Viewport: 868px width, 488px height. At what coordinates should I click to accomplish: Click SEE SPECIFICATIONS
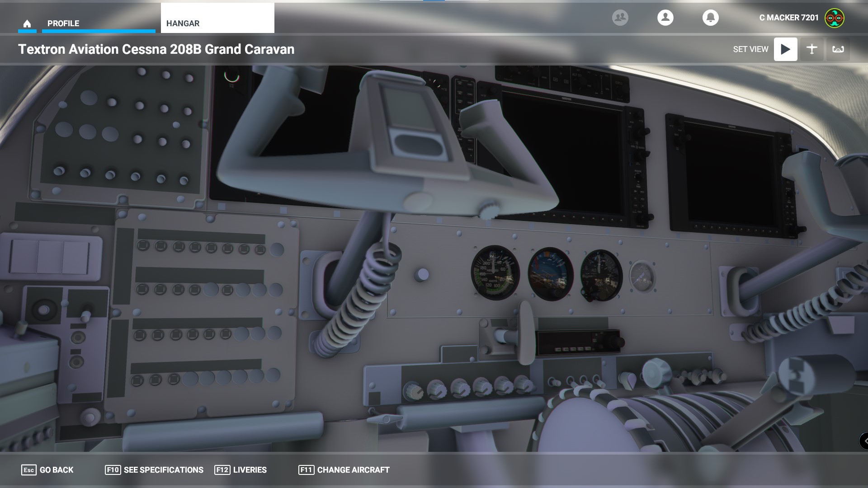pos(163,470)
